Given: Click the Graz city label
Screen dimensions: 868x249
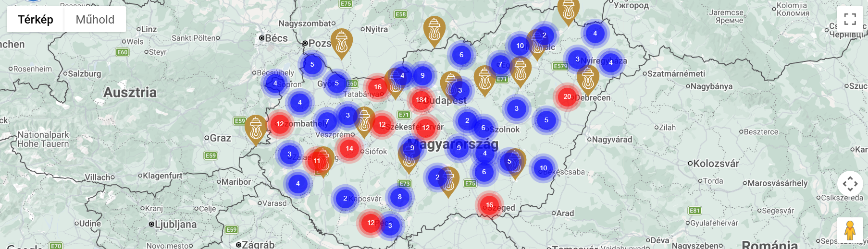Looking at the screenshot, I should click(x=221, y=138).
